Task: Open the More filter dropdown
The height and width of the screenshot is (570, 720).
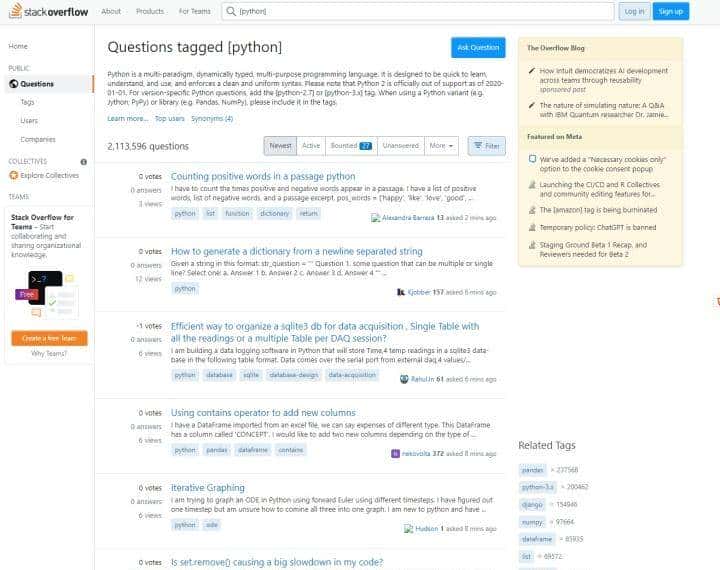Action: [441, 146]
